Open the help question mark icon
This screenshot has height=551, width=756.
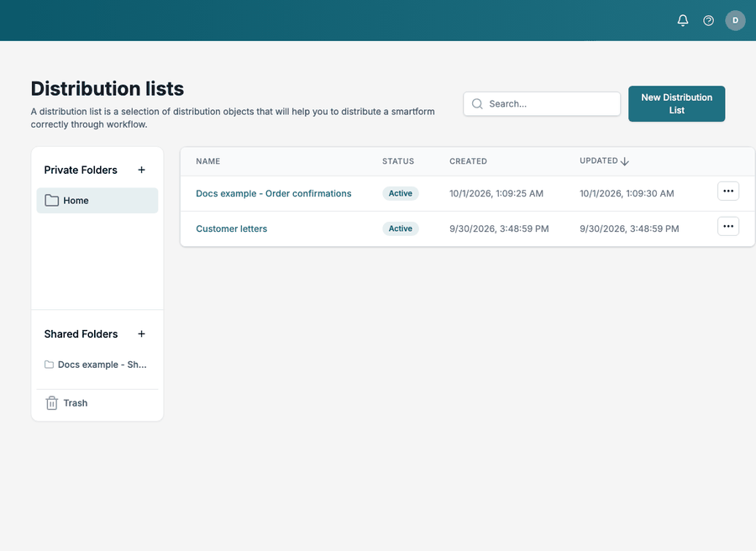pos(708,20)
